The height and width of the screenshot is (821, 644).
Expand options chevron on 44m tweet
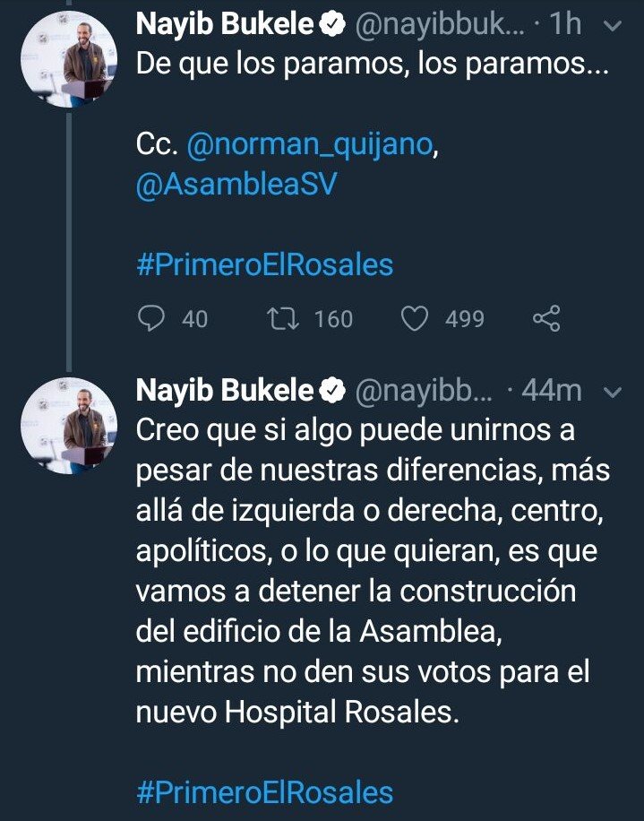tap(614, 392)
